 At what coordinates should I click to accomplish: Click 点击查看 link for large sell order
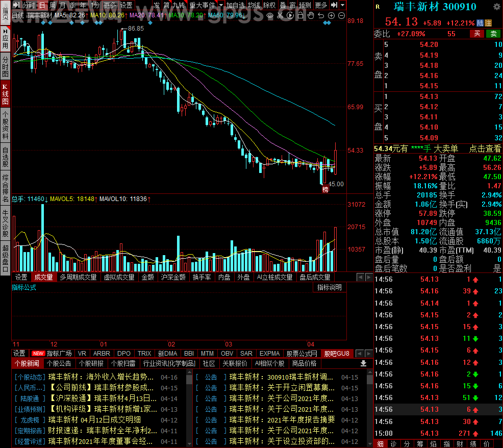tap(485, 148)
